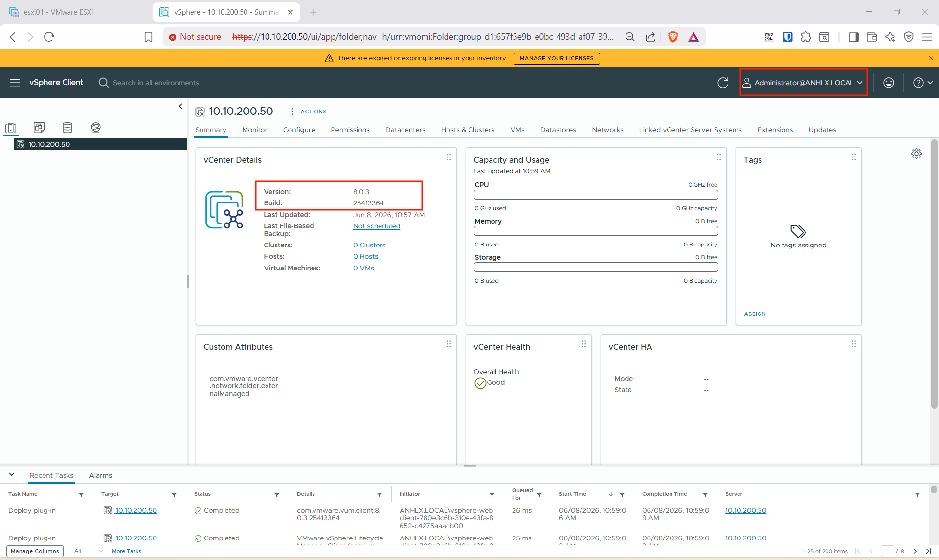939x560 pixels.
Task: Open the All tasks filter dropdown
Action: 88,551
